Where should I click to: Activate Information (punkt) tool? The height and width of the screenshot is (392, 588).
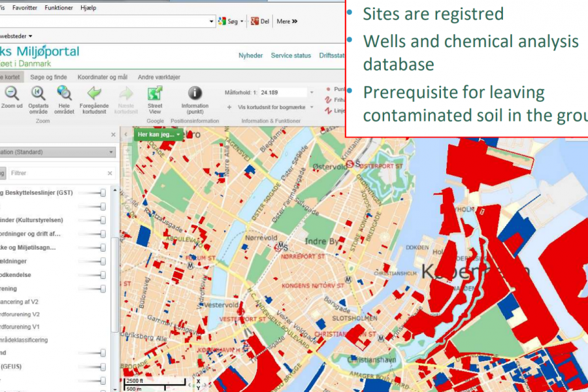[195, 93]
